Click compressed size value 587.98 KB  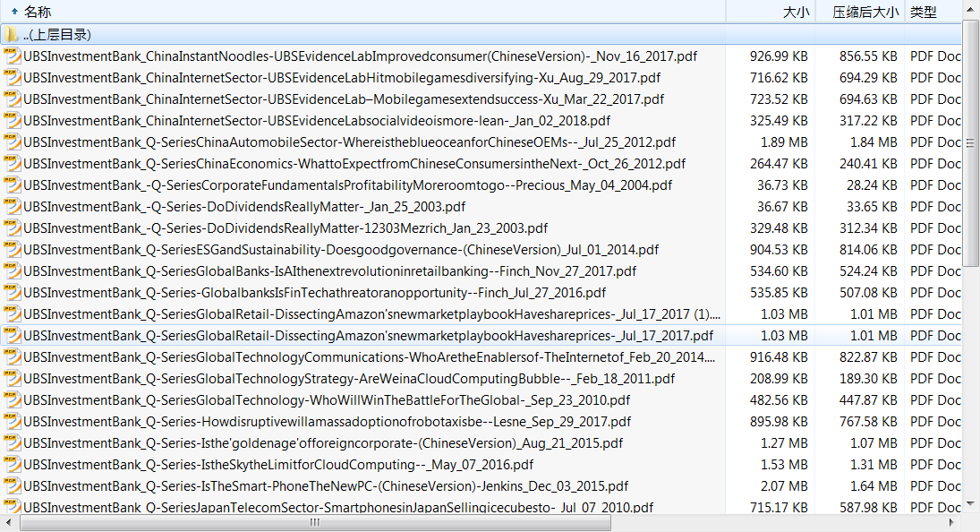point(868,507)
